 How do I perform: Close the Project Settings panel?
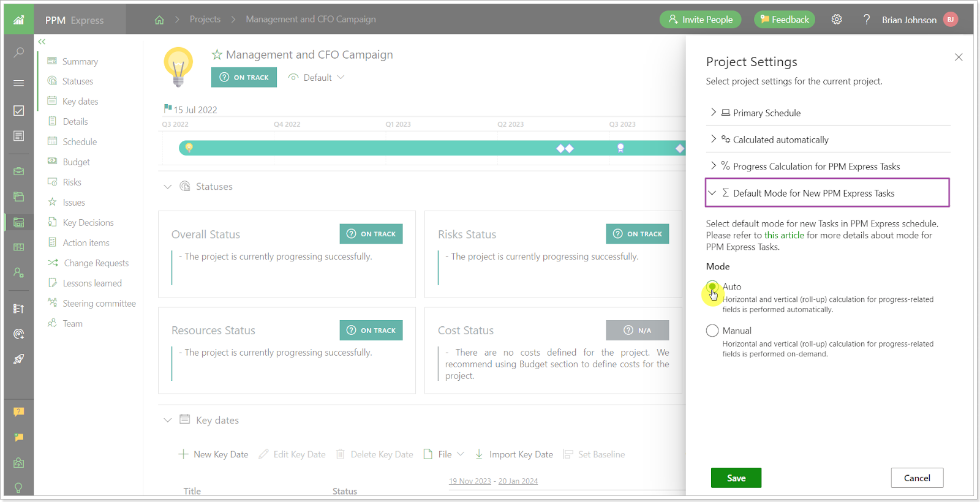tap(959, 57)
